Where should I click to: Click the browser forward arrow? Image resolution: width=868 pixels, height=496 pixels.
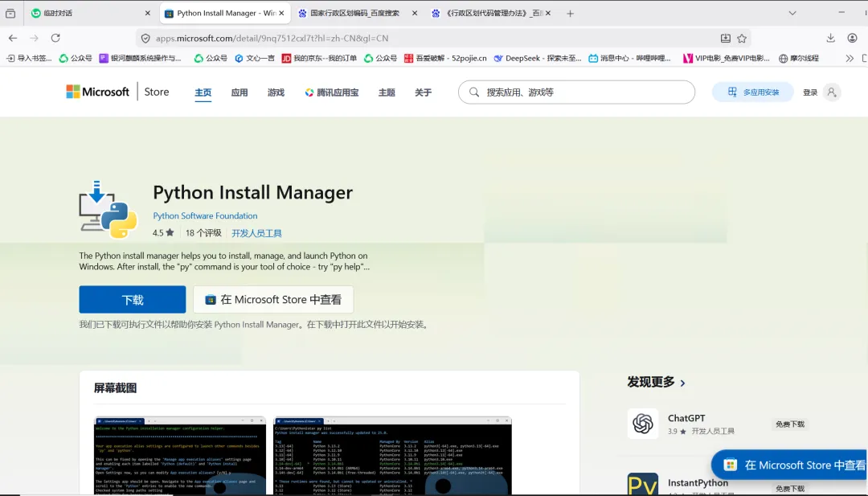[x=35, y=39]
